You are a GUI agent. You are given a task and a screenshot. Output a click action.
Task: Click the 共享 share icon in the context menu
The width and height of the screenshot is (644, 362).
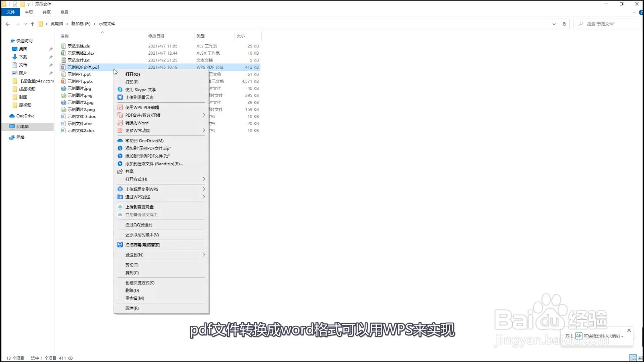(x=120, y=171)
